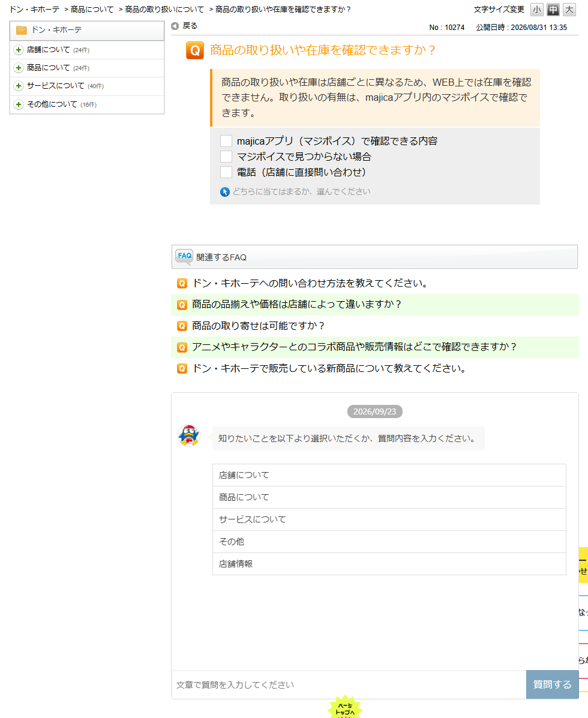Open FAQ 販売している新商品について
The image size is (588, 718).
(x=329, y=369)
